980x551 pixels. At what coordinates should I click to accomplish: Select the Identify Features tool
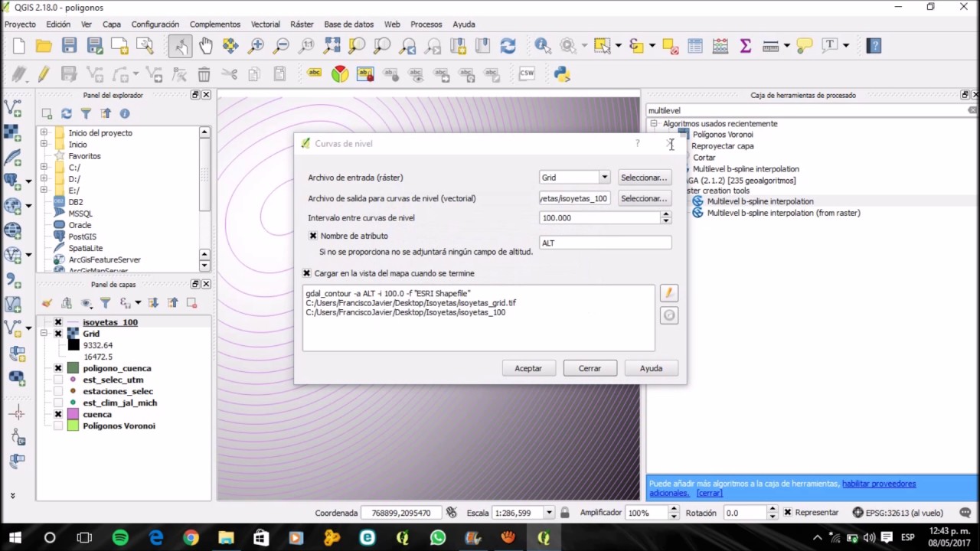tap(543, 46)
